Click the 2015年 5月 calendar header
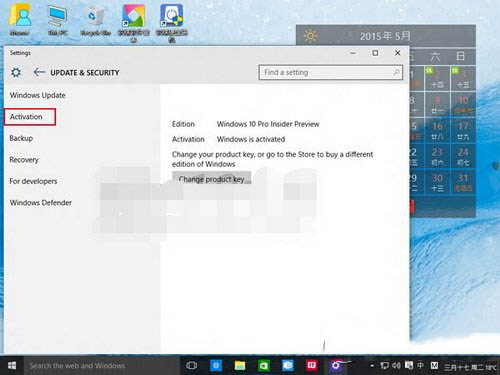 coord(385,36)
